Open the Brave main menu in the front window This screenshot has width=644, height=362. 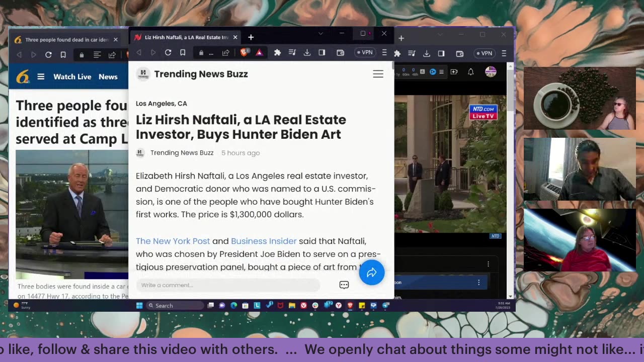384,53
